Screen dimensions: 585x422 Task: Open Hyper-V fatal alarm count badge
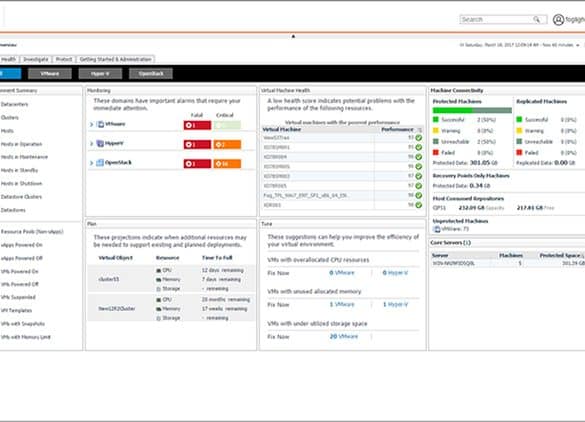coord(197,144)
